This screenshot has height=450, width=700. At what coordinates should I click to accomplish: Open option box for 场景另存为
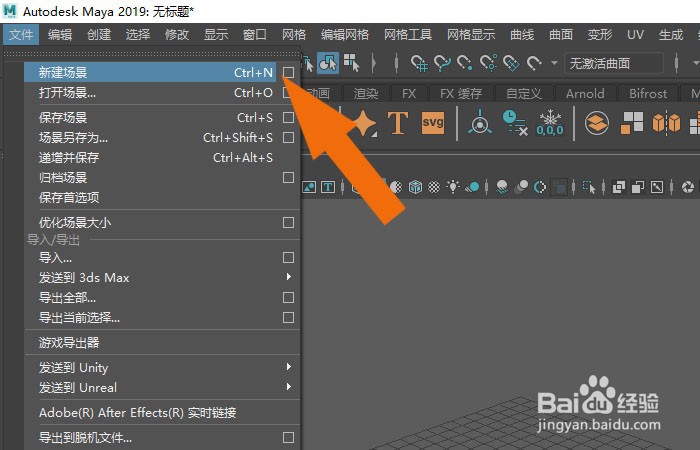pyautogui.click(x=288, y=138)
